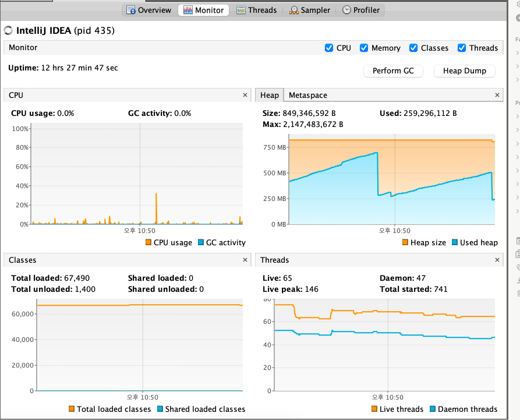Click the Total loaded 67,490 value
520x420 pixels.
point(77,278)
